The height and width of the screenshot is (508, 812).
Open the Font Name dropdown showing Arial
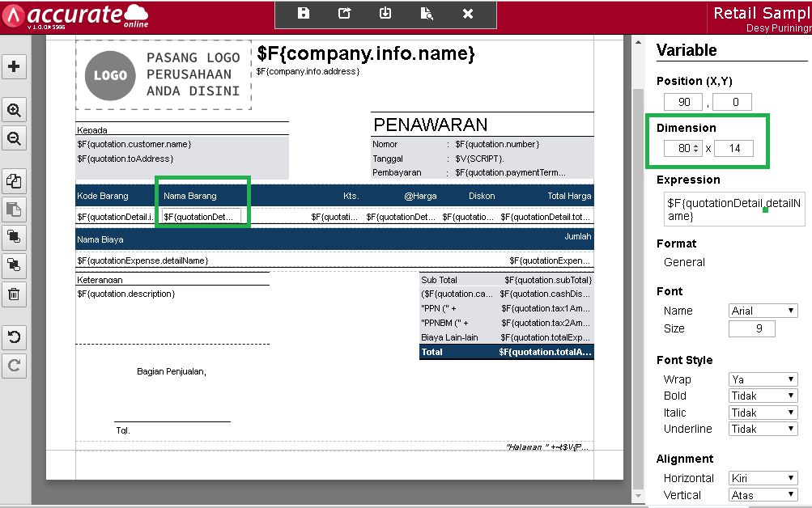[762, 310]
